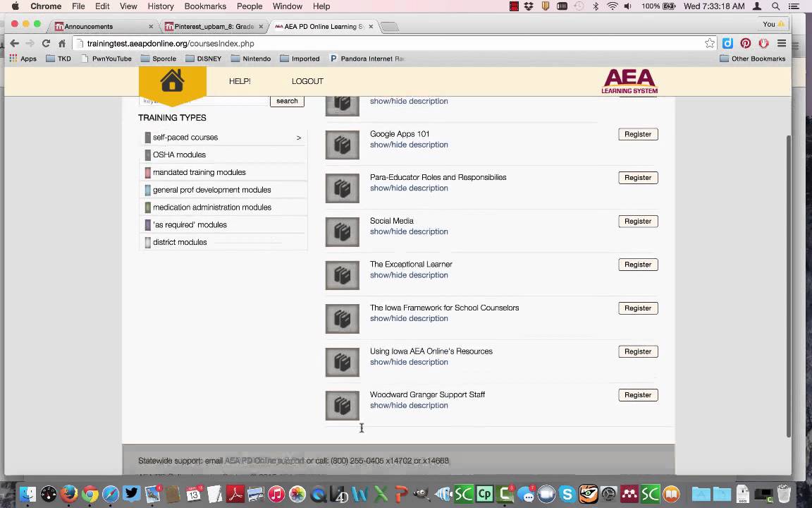Viewport: 812px width, 508px height.
Task: Toggle description for Using Iowa AEA Online's Resources
Action: coord(409,362)
